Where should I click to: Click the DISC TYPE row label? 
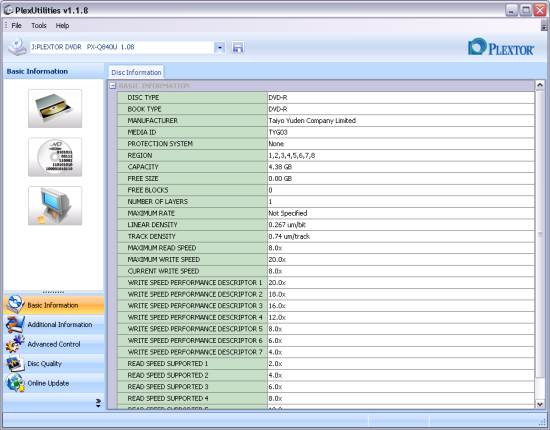(x=143, y=98)
